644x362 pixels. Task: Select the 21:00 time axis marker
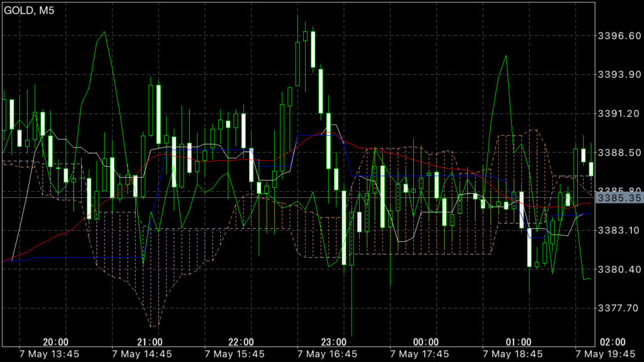pos(149,342)
